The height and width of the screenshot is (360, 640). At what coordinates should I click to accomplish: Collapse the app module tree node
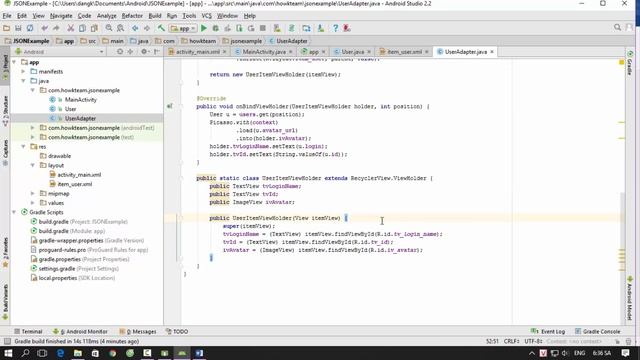(14, 62)
